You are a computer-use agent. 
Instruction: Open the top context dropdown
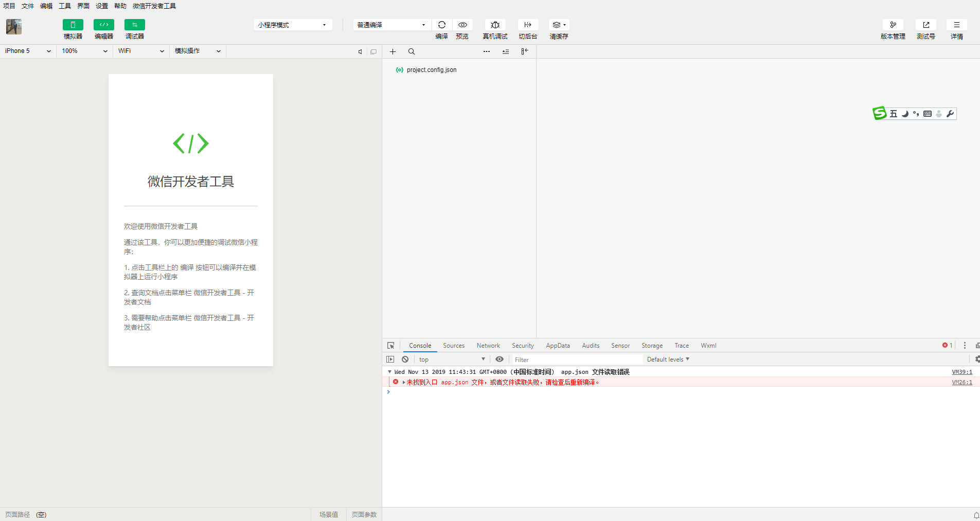(x=452, y=360)
